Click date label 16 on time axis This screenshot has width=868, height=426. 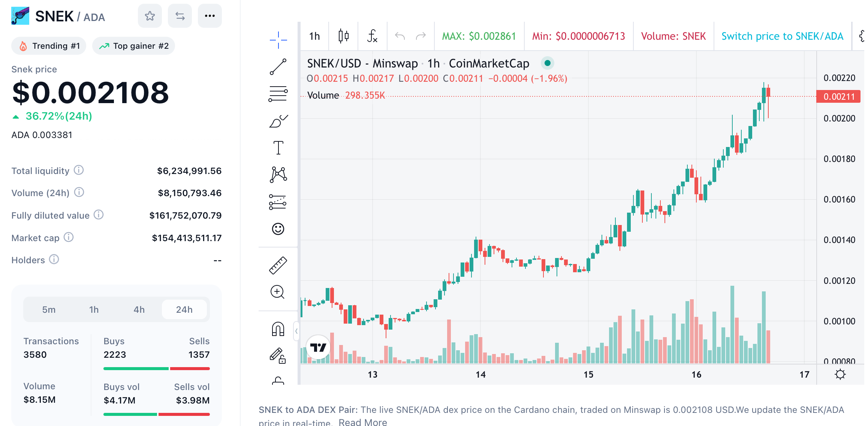tap(696, 374)
